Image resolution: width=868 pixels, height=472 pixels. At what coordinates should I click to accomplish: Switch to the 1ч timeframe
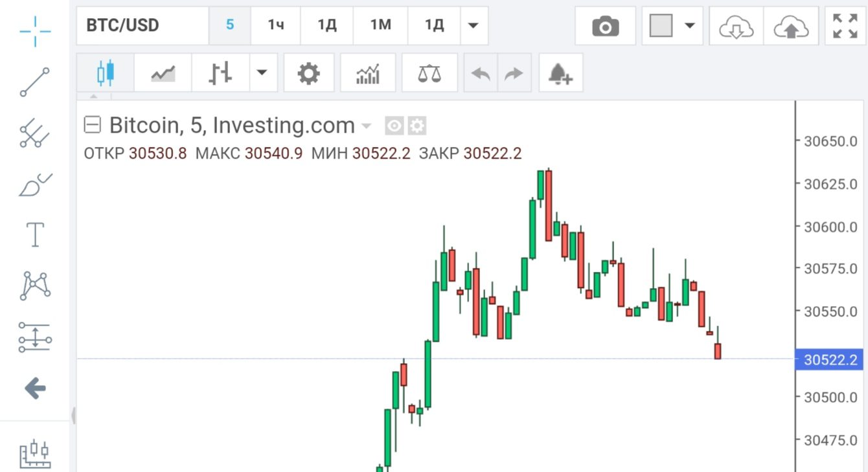coord(276,26)
